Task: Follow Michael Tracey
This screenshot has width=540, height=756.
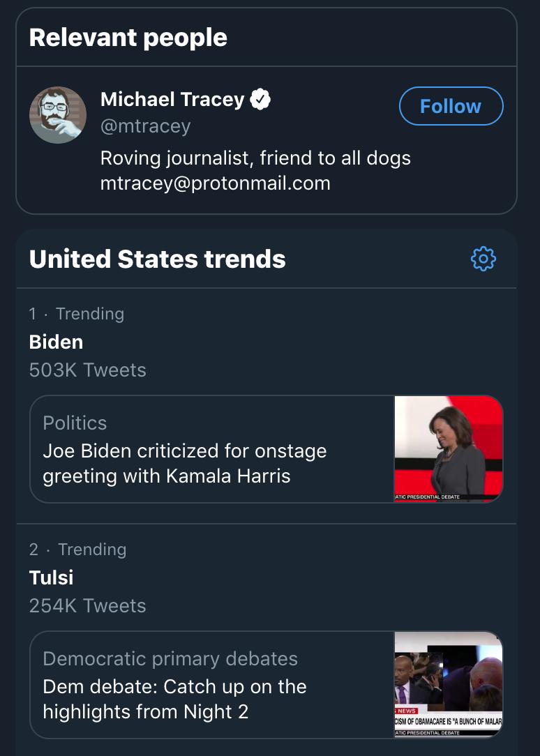Action: pyautogui.click(x=451, y=106)
